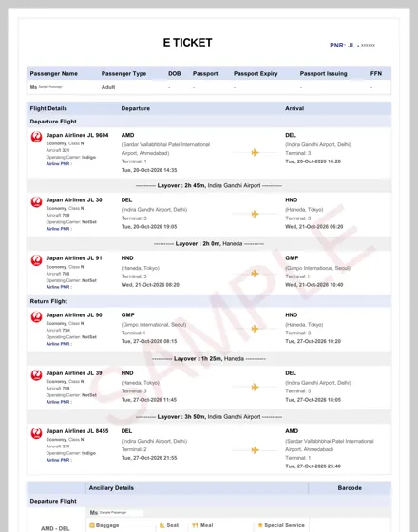Click the plane icon in the DEL to AMD return row
418x532 pixels.
255,450
